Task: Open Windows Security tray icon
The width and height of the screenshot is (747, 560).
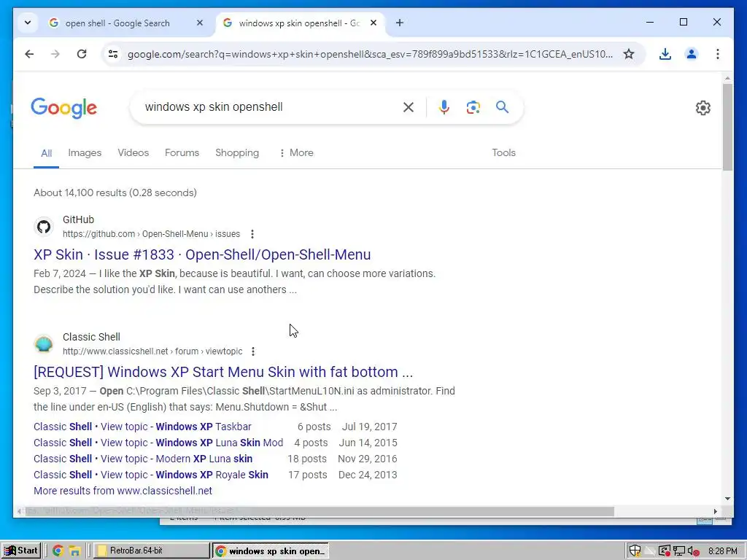Action: (635, 551)
